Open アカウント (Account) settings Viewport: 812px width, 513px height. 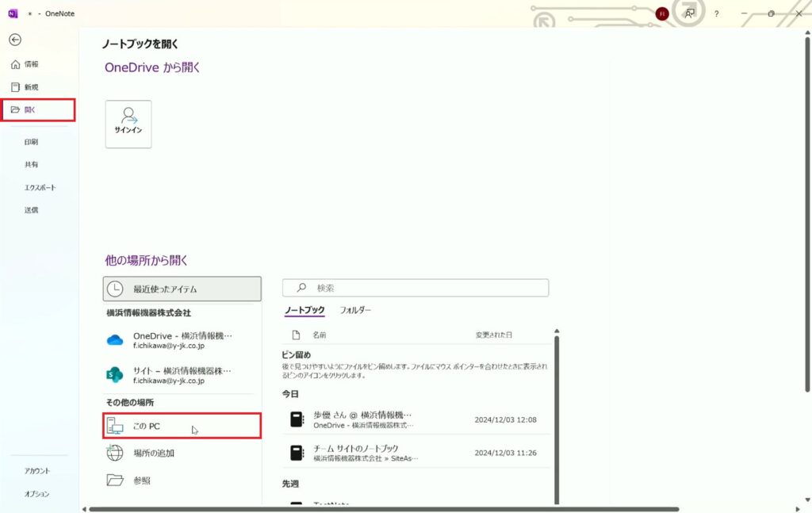(x=39, y=471)
